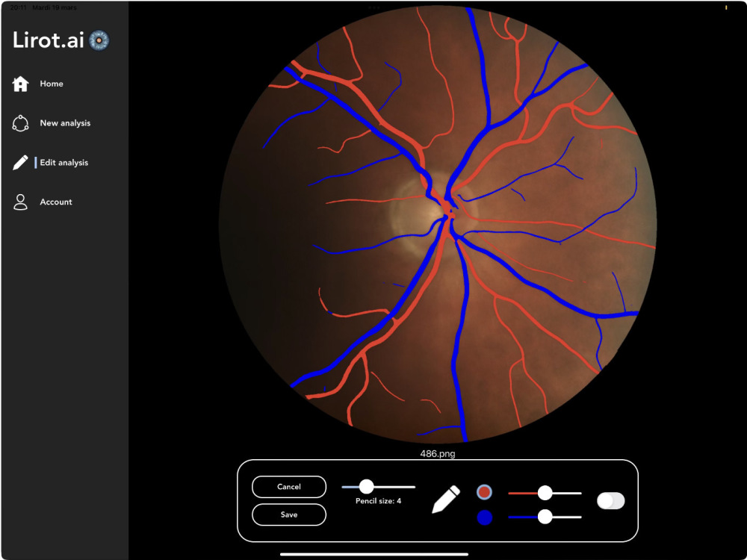Select the Edit analysis menu item

tap(63, 162)
